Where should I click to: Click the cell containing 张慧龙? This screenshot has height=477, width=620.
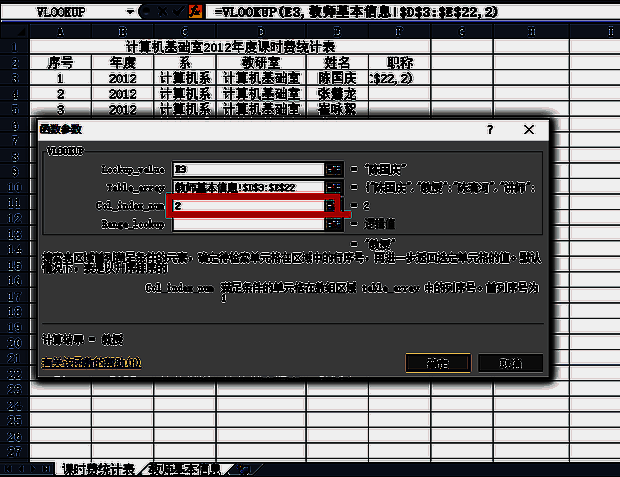click(337, 94)
